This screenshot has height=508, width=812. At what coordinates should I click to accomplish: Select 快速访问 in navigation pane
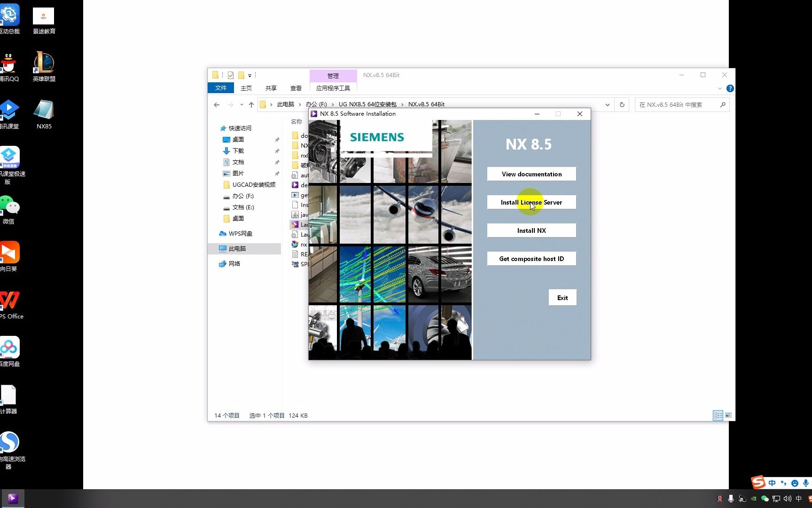[x=240, y=128]
